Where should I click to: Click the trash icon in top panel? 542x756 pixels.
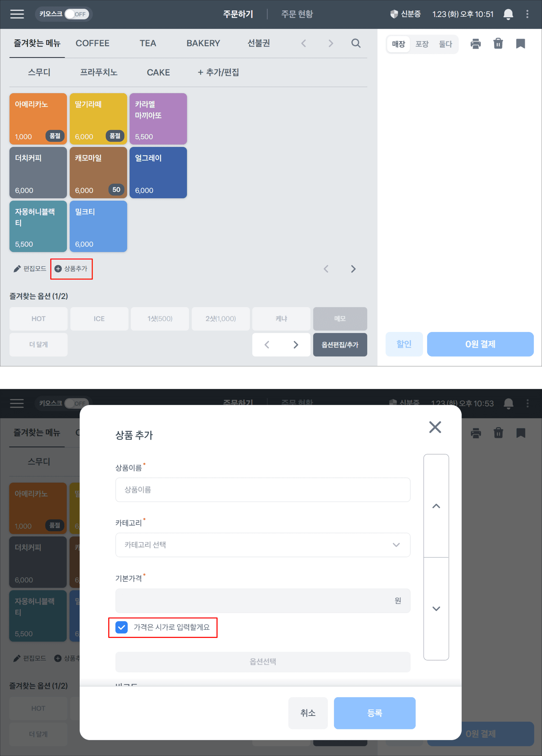(x=498, y=44)
